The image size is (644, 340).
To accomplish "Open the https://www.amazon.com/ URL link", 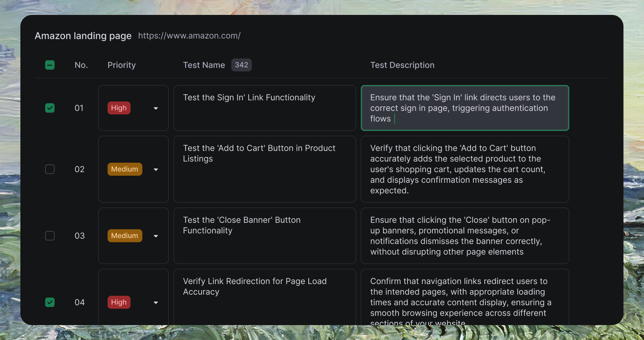I will (189, 36).
